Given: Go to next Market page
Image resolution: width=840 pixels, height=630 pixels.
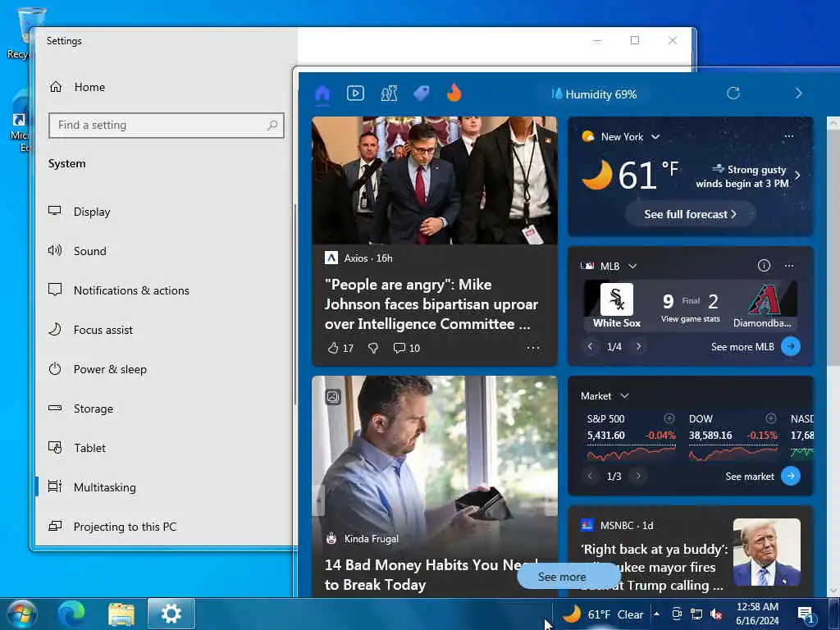Looking at the screenshot, I should click(638, 476).
